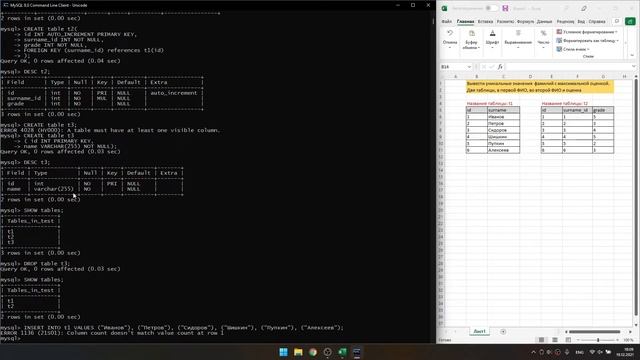Click the pen icon in Excel title bar
The width and height of the screenshot is (640, 360).
[584, 8]
